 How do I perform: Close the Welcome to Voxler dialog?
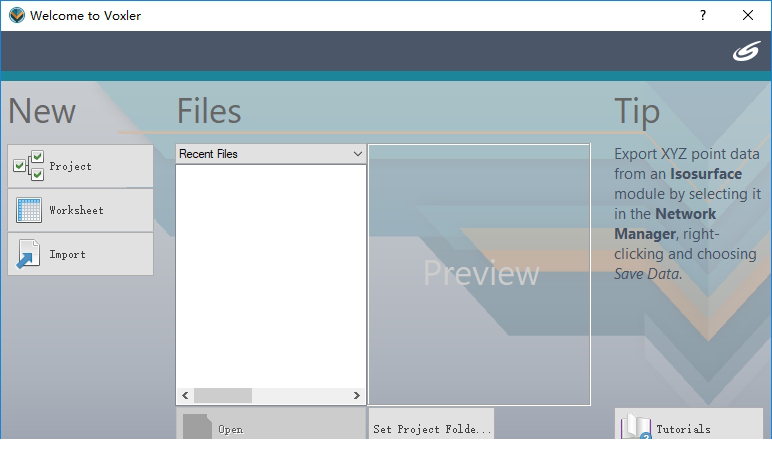[x=748, y=15]
